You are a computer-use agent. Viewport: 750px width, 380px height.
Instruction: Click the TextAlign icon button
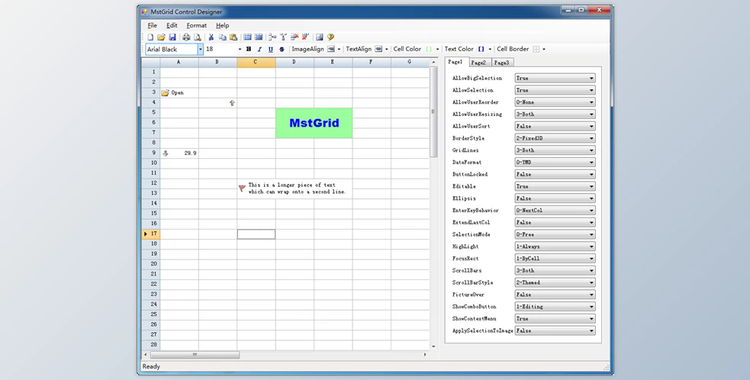[378, 49]
